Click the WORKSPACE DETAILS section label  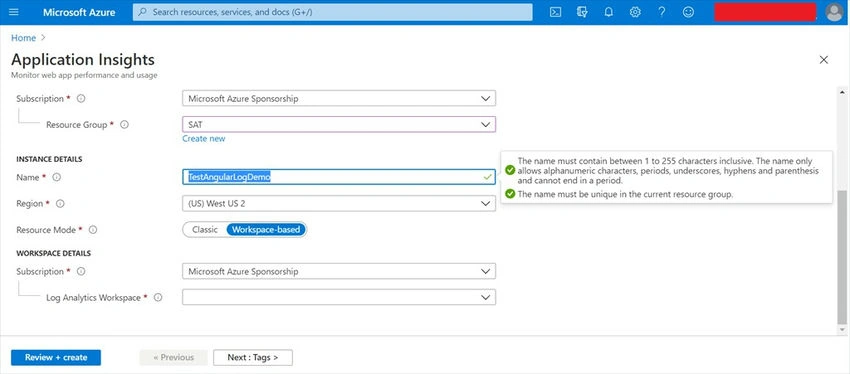tap(54, 253)
